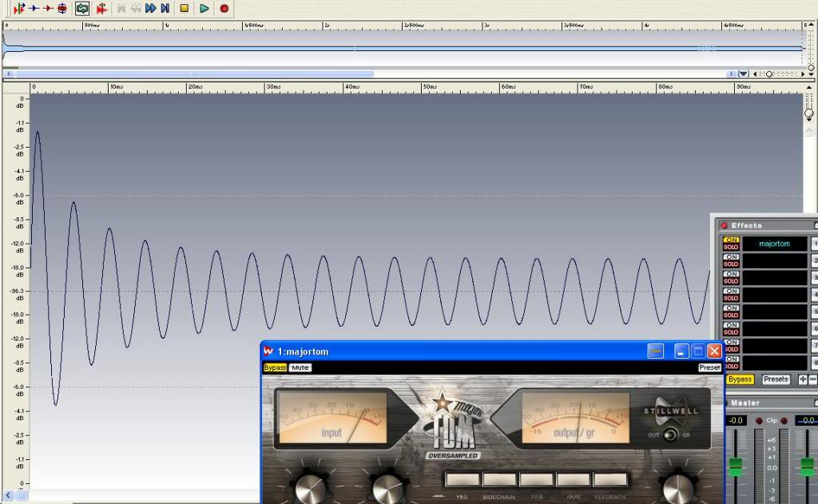818x504 pixels.
Task: Open Presets in the Effects panel
Action: click(776, 379)
